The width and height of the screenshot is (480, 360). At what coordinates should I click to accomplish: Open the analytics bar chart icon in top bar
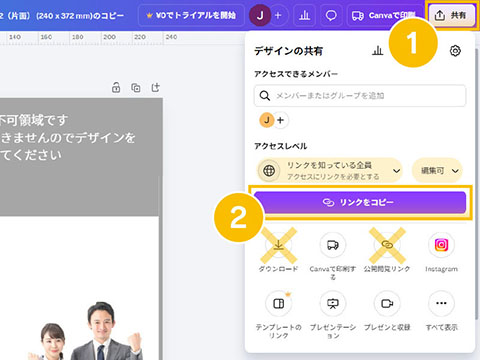[x=304, y=15]
